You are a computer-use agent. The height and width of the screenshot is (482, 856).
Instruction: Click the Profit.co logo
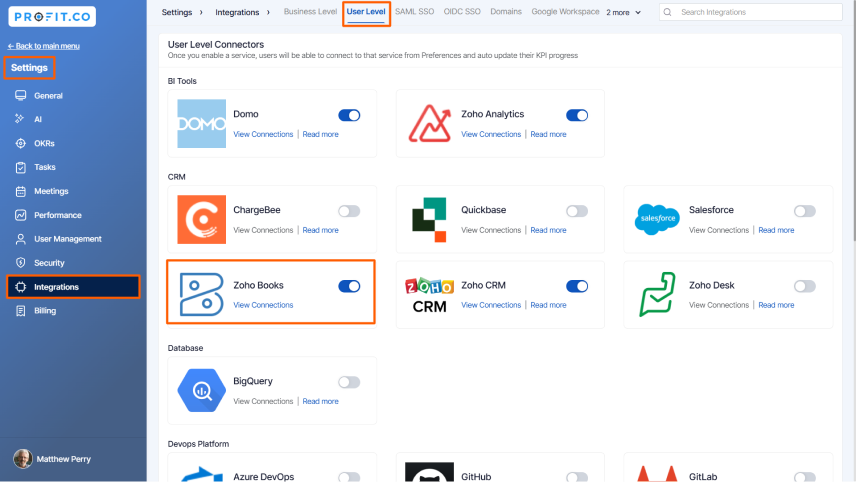point(52,16)
